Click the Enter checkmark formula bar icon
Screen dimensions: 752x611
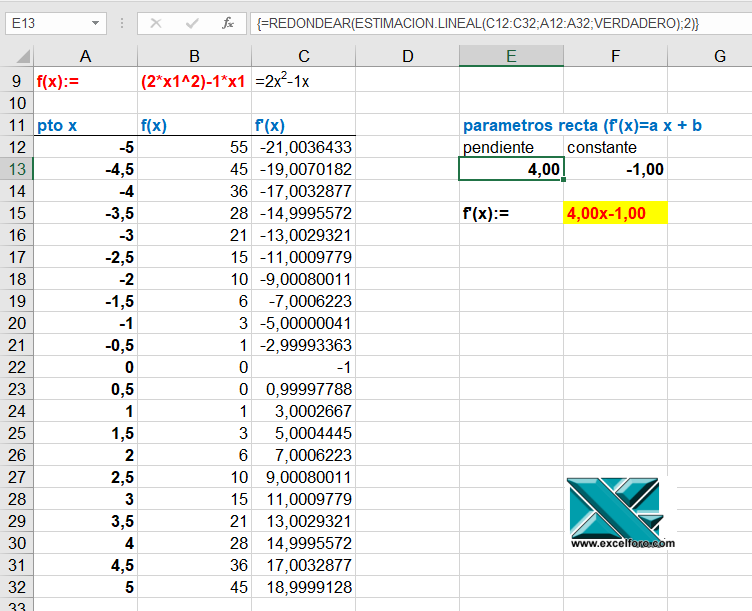click(192, 23)
